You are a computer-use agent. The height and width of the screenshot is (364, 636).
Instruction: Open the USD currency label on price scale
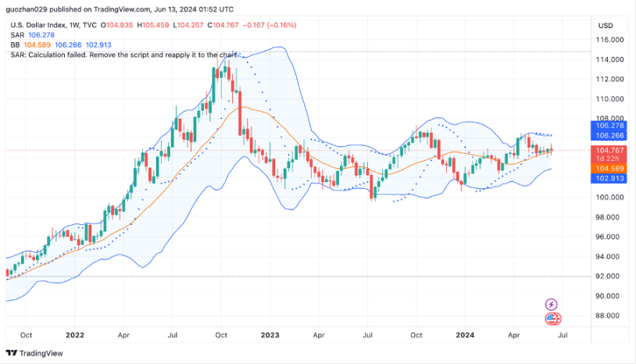click(605, 25)
